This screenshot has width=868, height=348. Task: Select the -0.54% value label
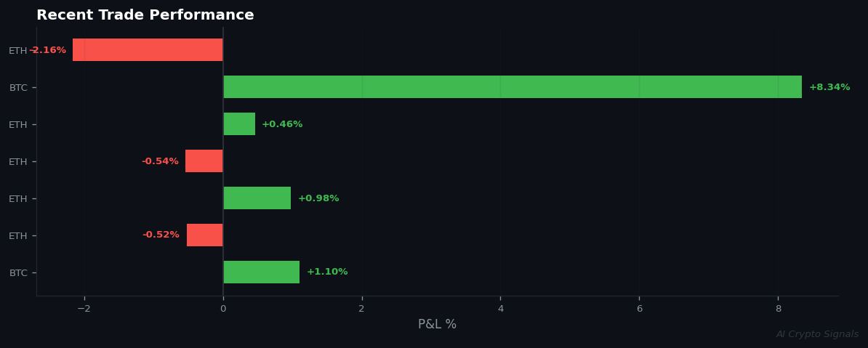coord(160,161)
